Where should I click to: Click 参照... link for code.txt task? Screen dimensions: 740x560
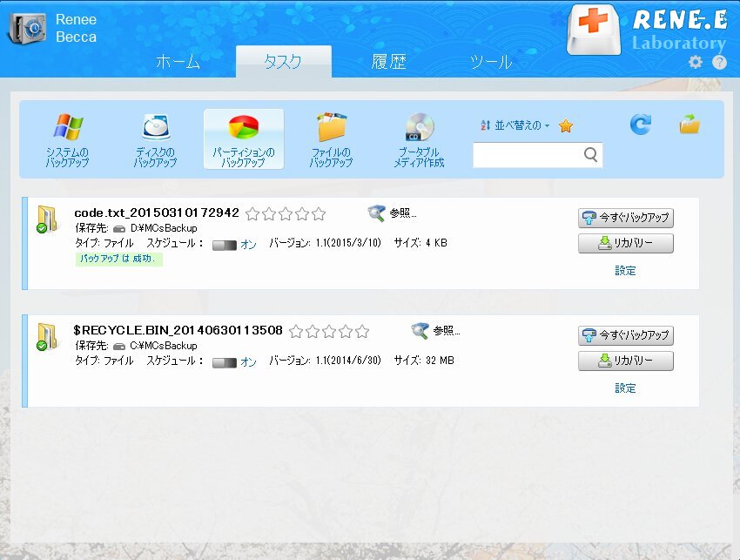pos(403,213)
